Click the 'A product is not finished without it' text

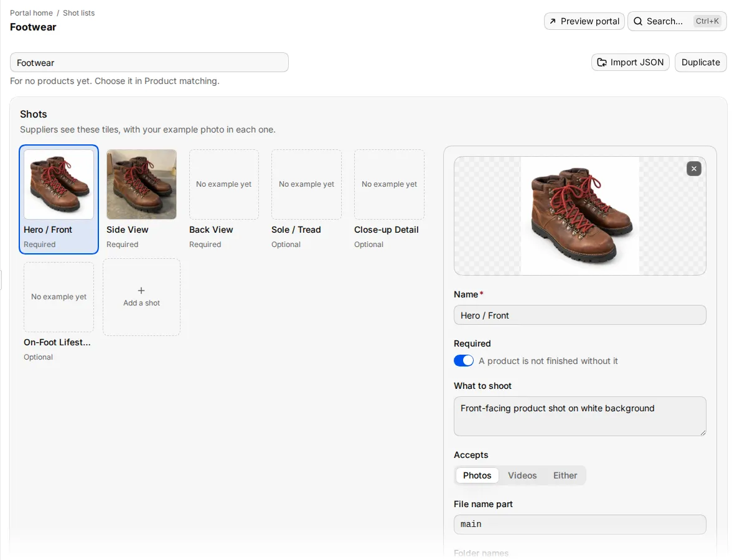[x=548, y=361]
